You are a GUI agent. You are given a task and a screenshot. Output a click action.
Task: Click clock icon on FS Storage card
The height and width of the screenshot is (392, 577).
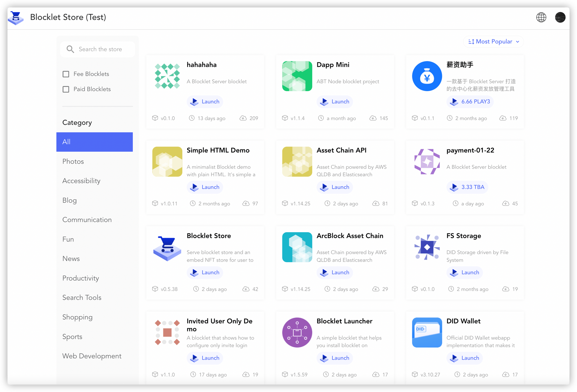451,289
